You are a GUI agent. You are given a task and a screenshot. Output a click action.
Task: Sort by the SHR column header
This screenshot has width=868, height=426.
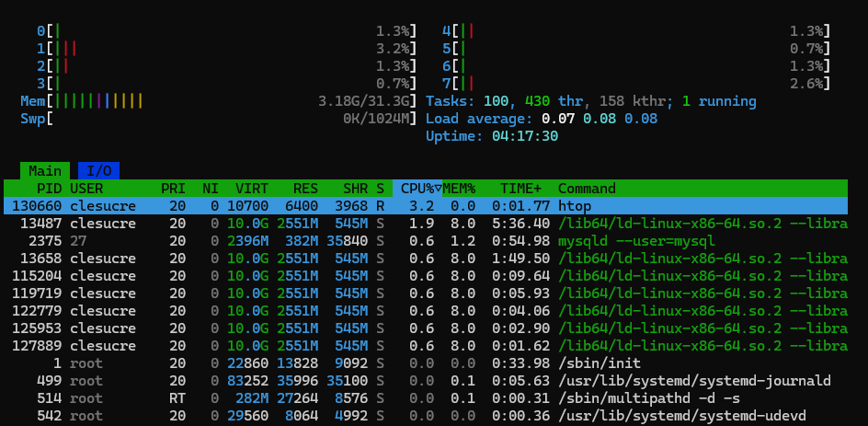[356, 189]
